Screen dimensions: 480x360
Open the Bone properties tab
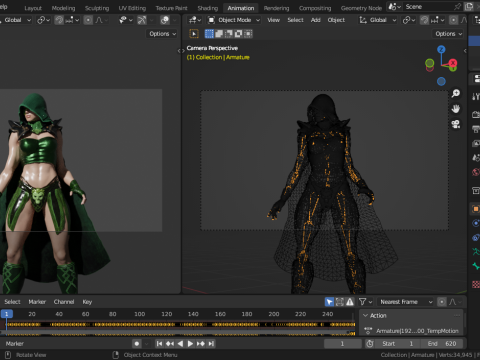coord(476,266)
